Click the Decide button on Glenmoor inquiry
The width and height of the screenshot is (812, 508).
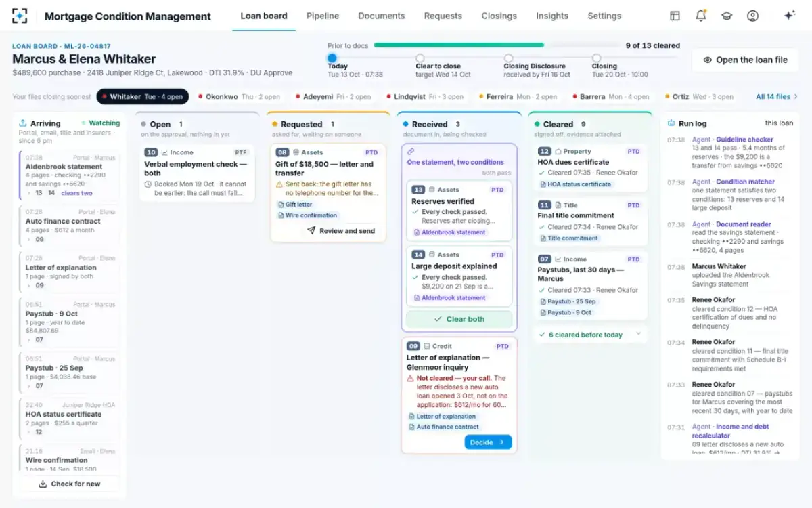(488, 442)
